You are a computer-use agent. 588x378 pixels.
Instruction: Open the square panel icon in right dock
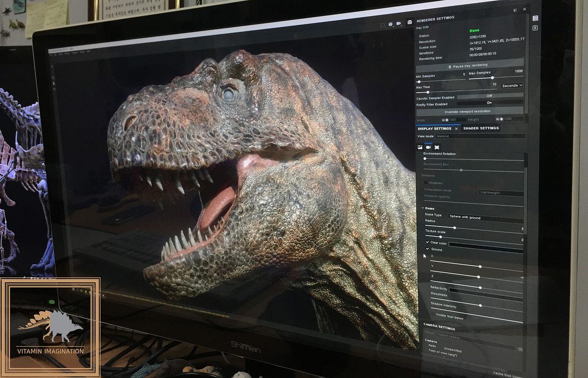535,28
